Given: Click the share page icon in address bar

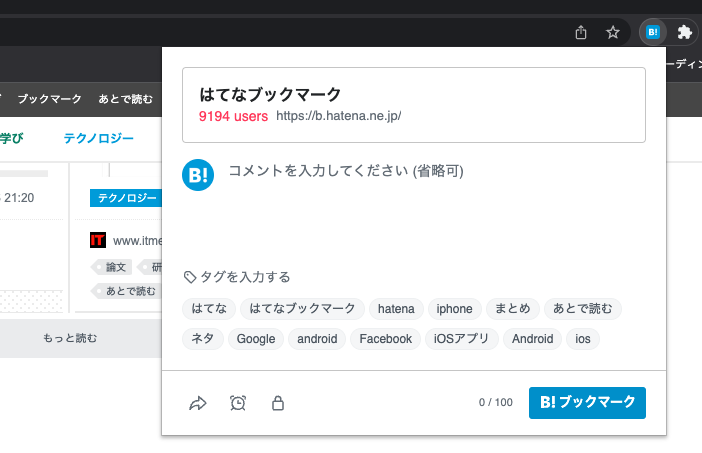Looking at the screenshot, I should [581, 32].
